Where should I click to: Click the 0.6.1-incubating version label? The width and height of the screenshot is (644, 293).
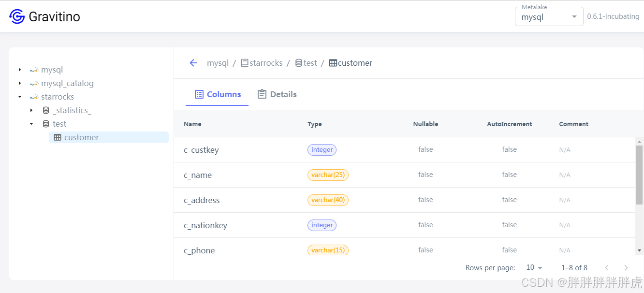[x=613, y=16]
